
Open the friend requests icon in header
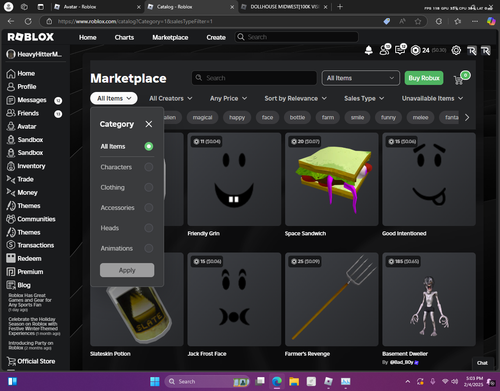[x=385, y=50]
